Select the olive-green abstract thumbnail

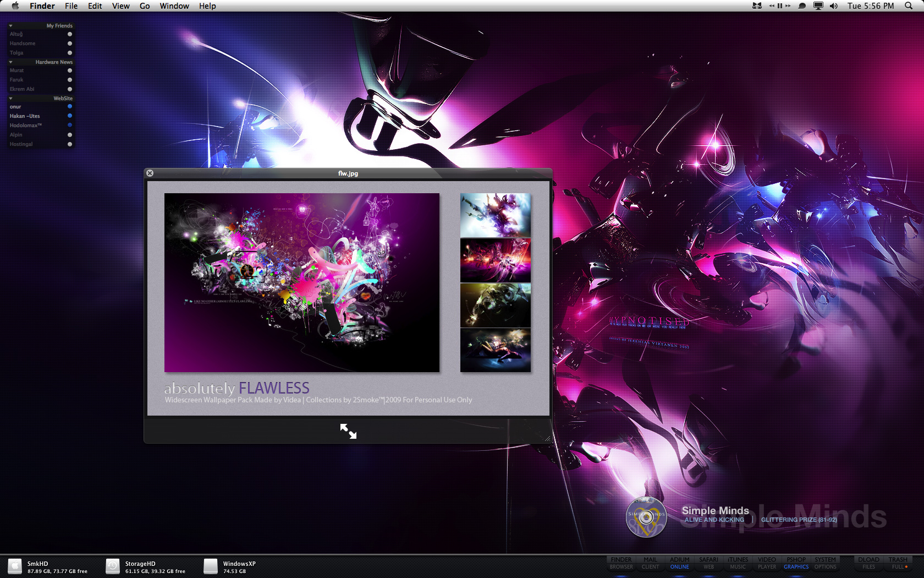point(496,306)
